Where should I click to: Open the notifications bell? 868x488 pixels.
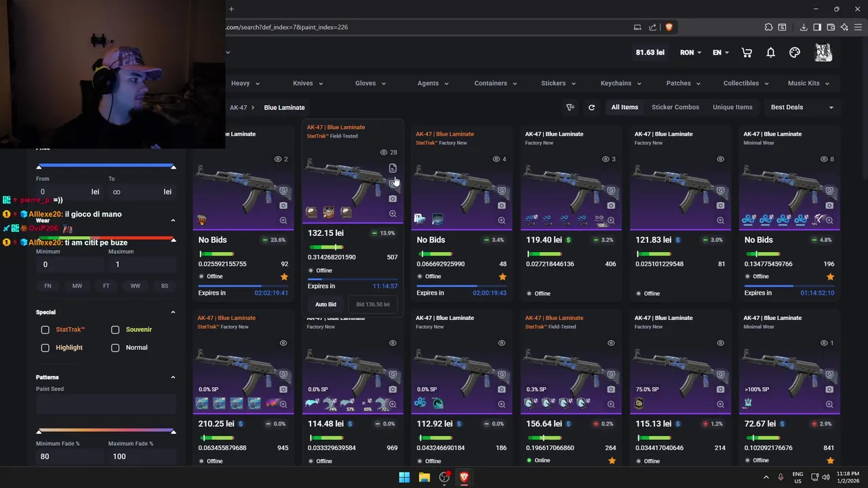pos(771,53)
